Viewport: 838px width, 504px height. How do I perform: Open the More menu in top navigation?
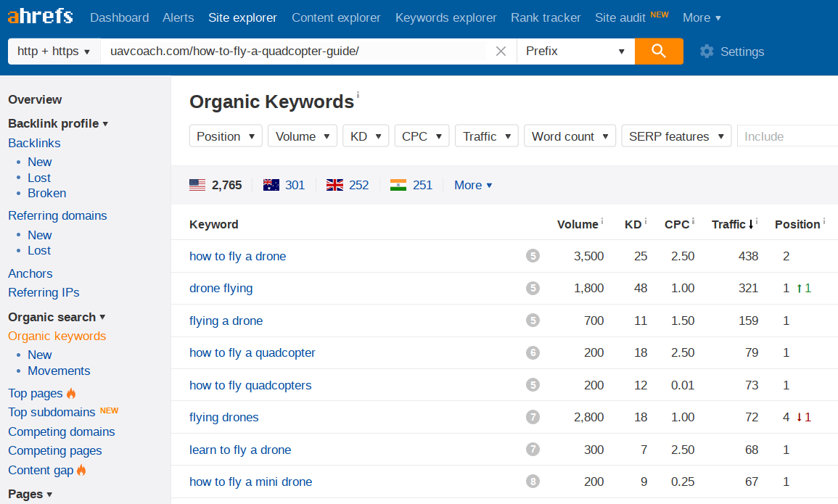click(x=702, y=17)
